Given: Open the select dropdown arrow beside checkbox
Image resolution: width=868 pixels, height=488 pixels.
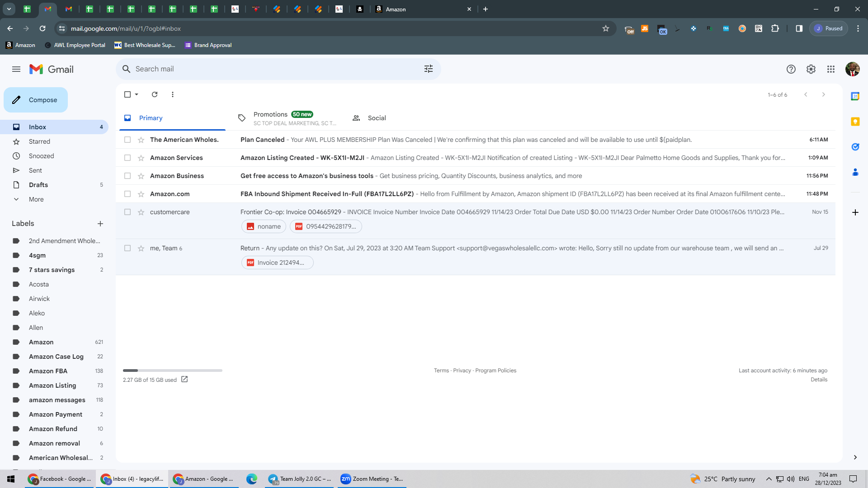Looking at the screenshot, I should (x=137, y=94).
